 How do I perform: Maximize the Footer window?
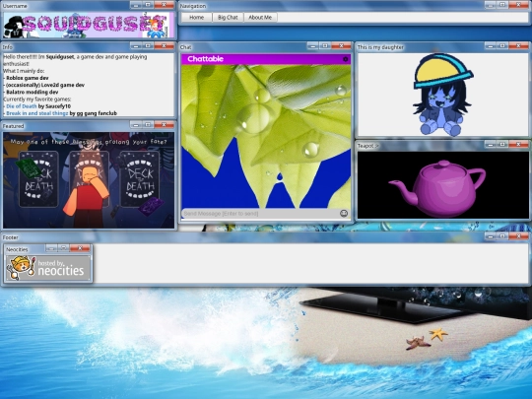click(502, 236)
